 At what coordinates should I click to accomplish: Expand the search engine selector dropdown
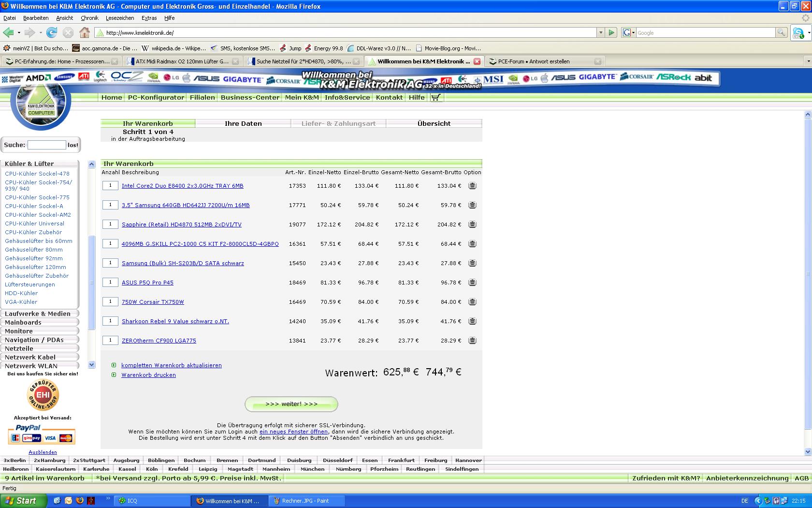[629, 32]
